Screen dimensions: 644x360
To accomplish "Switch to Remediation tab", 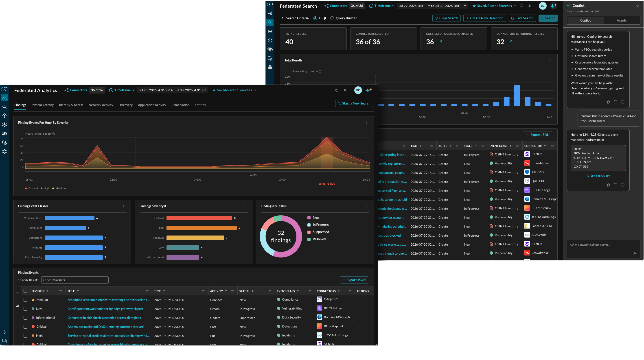I will (180, 105).
